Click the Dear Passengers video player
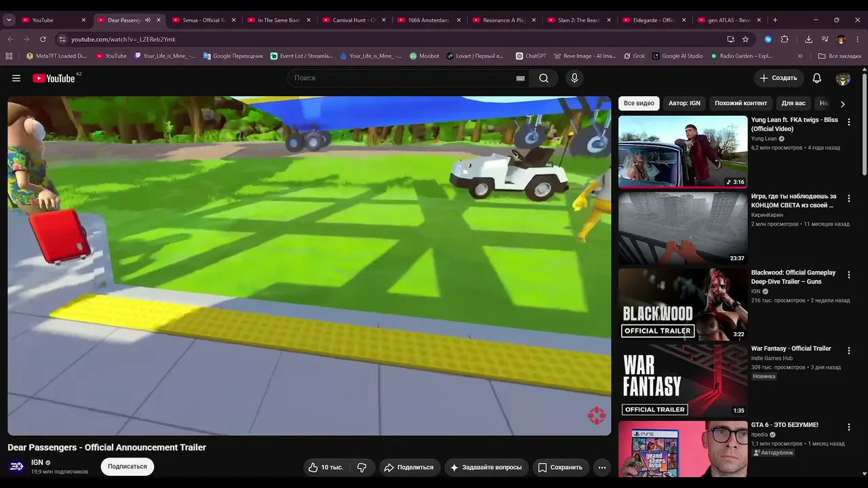This screenshot has height=488, width=868. click(309, 266)
